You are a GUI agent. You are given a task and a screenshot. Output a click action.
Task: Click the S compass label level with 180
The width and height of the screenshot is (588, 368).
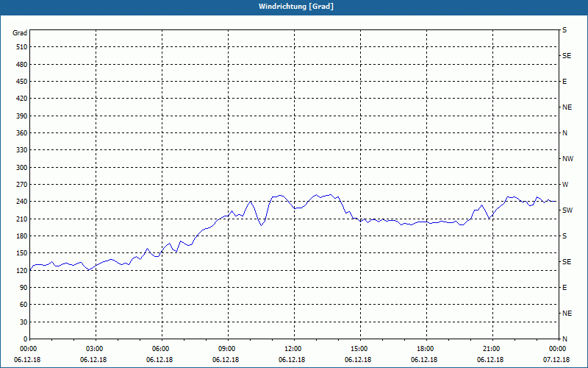[x=564, y=236]
